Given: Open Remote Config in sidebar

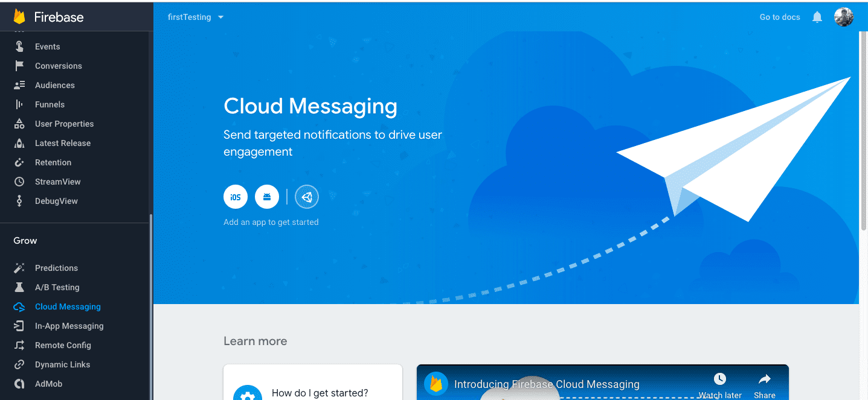Looking at the screenshot, I should point(63,345).
